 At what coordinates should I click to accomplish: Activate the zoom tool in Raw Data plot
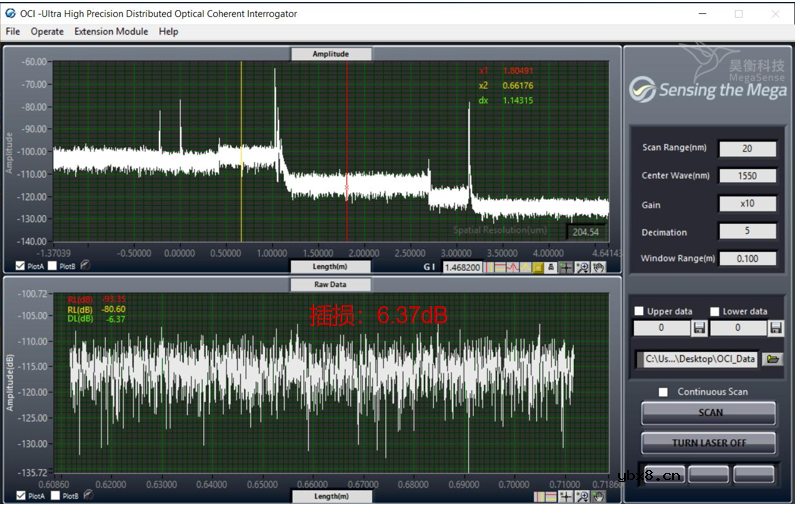[582, 496]
